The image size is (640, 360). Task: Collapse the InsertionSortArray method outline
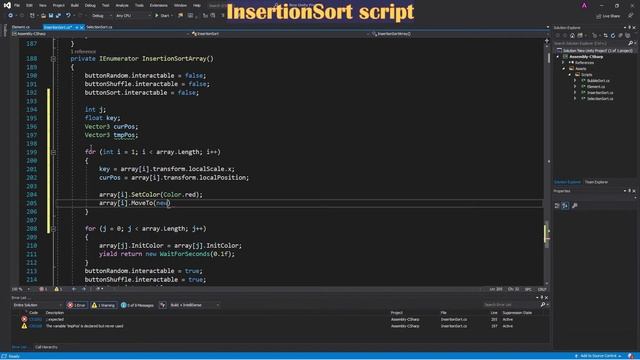[x=53, y=59]
